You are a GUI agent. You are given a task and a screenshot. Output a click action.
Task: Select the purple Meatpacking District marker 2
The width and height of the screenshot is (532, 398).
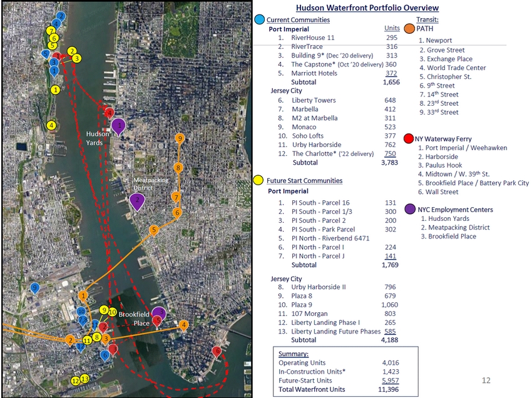pos(136,200)
